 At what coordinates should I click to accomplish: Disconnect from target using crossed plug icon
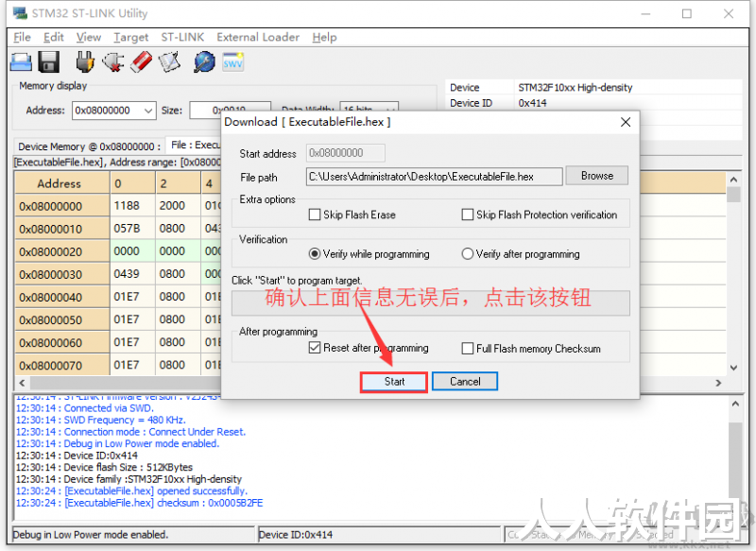click(112, 62)
